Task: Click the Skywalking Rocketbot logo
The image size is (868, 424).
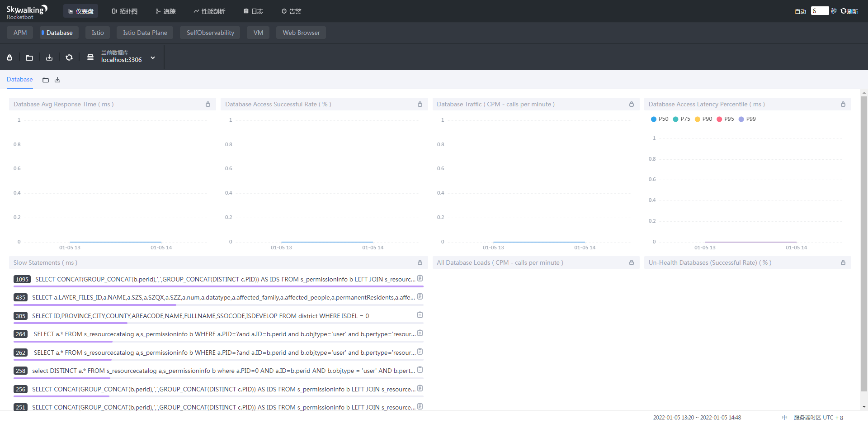Action: [27, 12]
